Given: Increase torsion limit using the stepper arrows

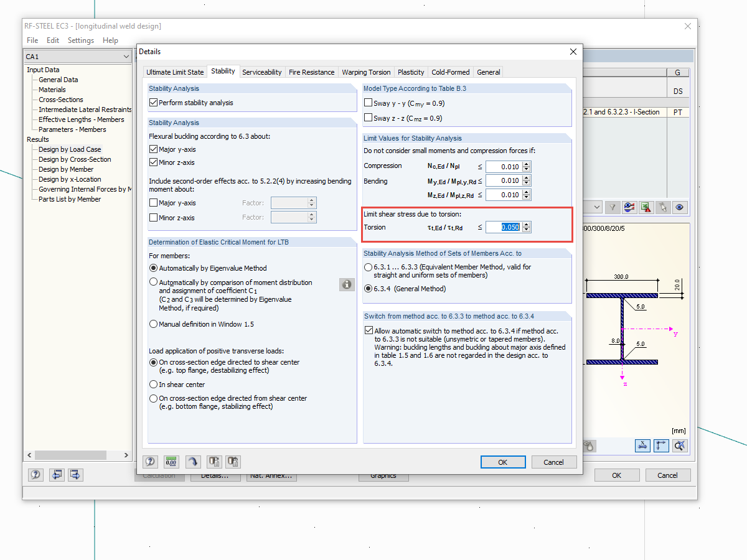Looking at the screenshot, I should pyautogui.click(x=527, y=224).
